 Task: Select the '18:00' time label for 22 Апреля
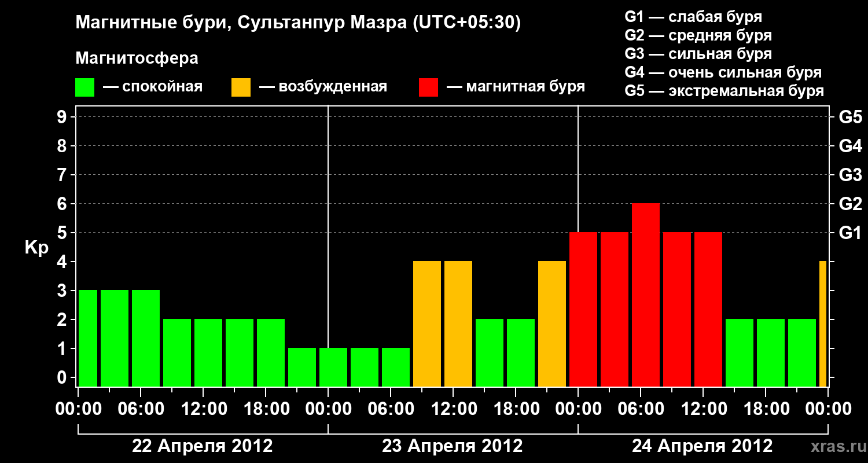[x=266, y=409]
